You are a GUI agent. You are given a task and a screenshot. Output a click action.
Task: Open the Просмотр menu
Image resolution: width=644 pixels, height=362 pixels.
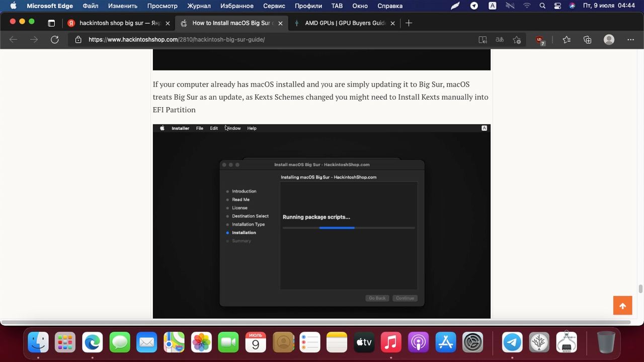click(162, 6)
